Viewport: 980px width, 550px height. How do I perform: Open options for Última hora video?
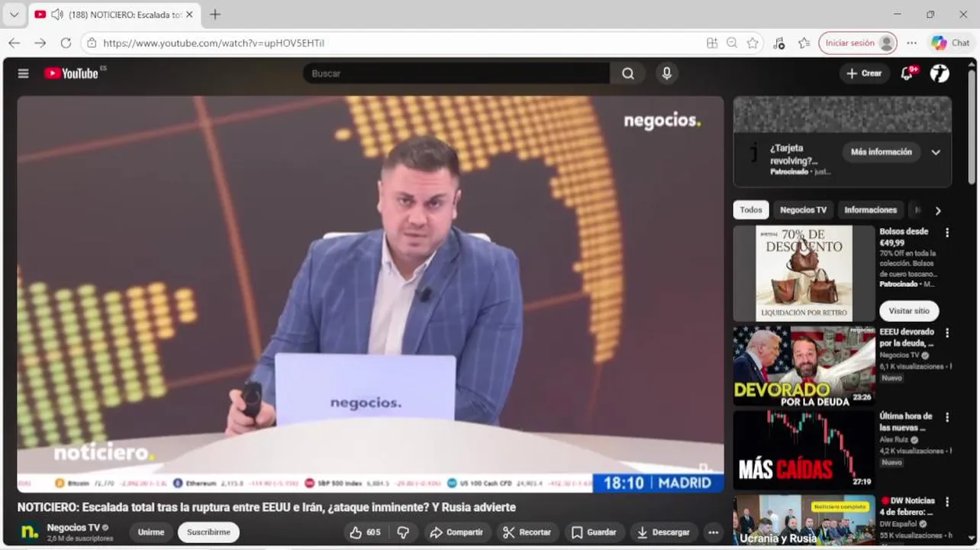click(x=947, y=418)
